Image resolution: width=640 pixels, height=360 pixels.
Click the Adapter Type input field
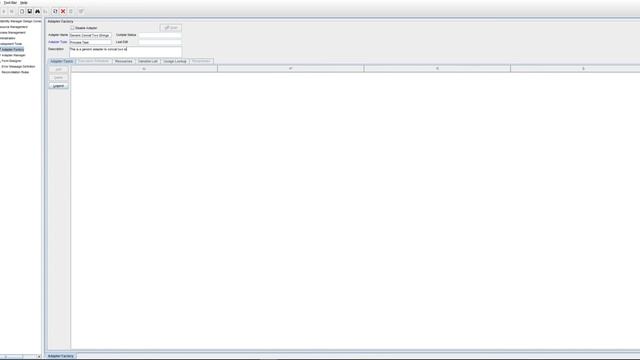pos(90,42)
